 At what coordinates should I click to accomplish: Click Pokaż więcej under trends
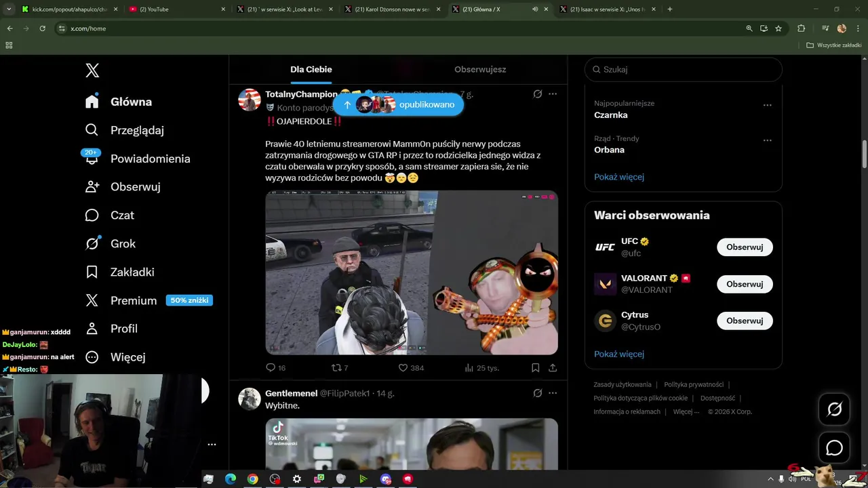pos(619,177)
